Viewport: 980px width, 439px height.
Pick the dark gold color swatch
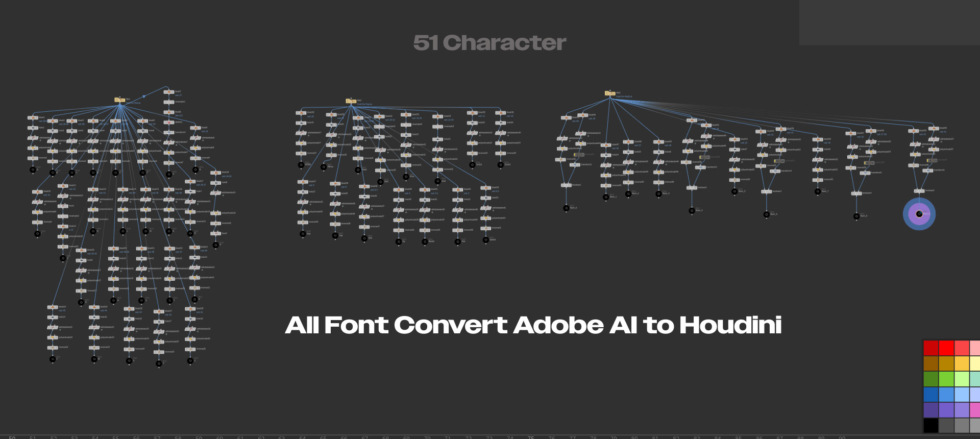coord(946,363)
